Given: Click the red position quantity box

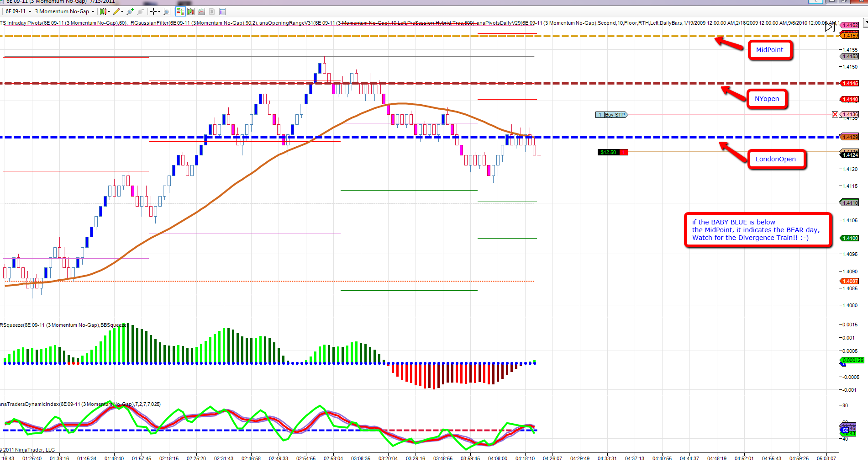Looking at the screenshot, I should coord(624,152).
